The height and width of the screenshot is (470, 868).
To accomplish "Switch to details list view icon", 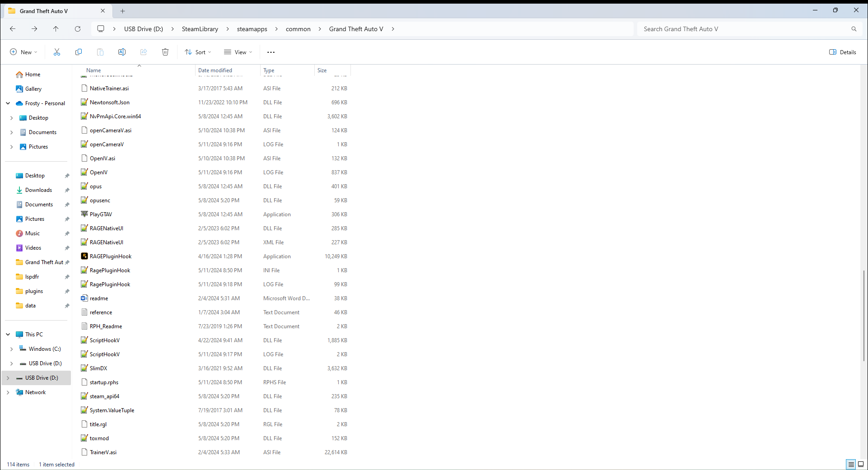I will [851, 464].
